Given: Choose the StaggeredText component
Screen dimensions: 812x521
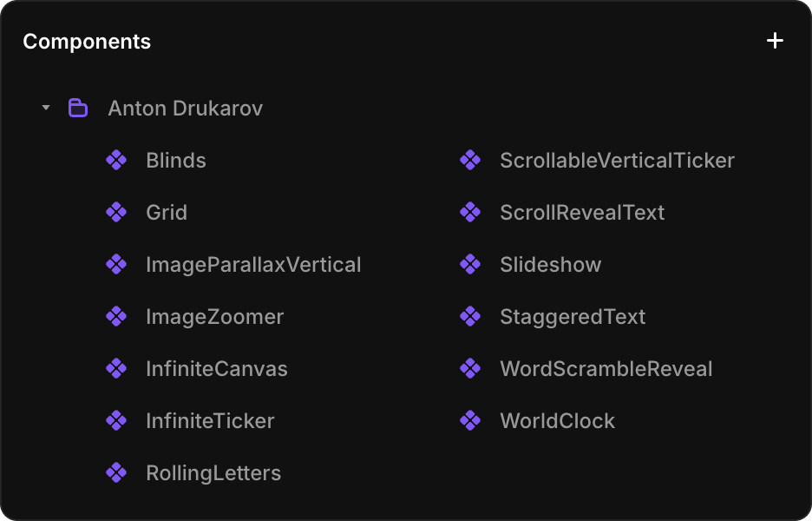Looking at the screenshot, I should [x=572, y=317].
